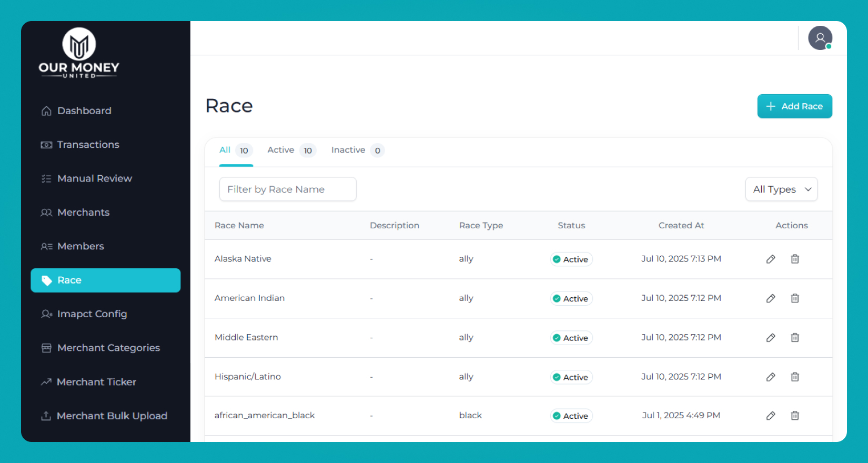Open Dashboard from the sidebar
The height and width of the screenshot is (463, 868).
coord(84,111)
